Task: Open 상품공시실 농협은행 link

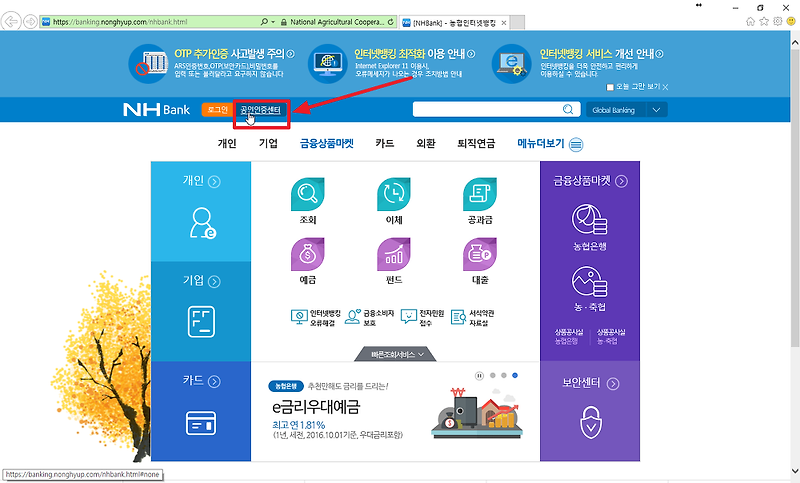Action: 568,336
